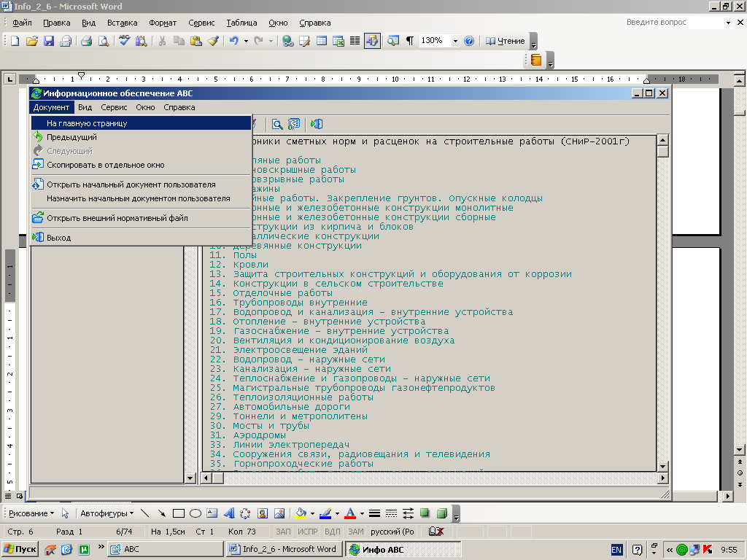The height and width of the screenshot is (560, 747).
Task: Select 'Открыть внешний нормативный файл'
Action: click(141, 218)
